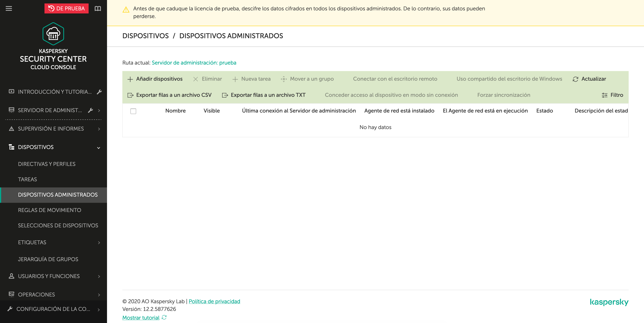Expand Configuración de la consola chevron
Screen dimensions: 644x323
coord(99,310)
